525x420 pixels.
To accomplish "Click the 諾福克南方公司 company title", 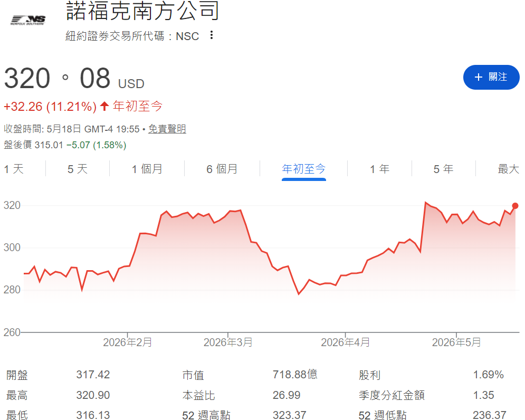I will [142, 11].
